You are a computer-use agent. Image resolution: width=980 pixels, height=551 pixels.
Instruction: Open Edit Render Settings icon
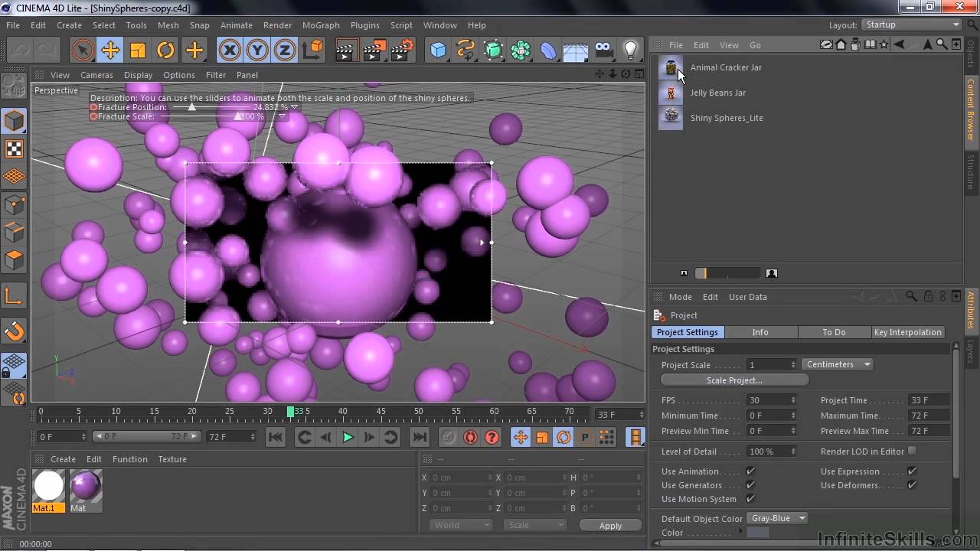click(x=403, y=51)
